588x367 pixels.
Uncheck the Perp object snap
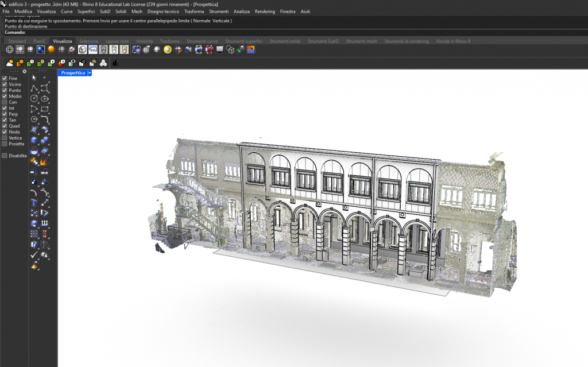5,114
